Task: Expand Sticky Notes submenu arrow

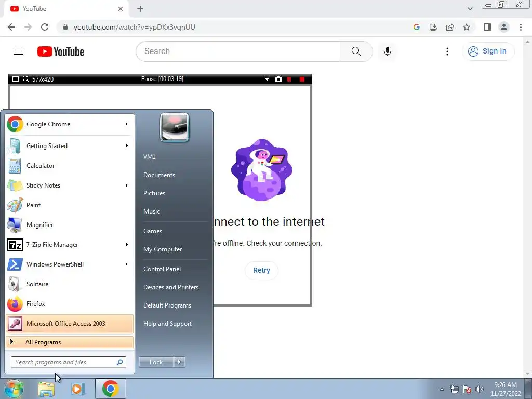Action: pos(127,185)
